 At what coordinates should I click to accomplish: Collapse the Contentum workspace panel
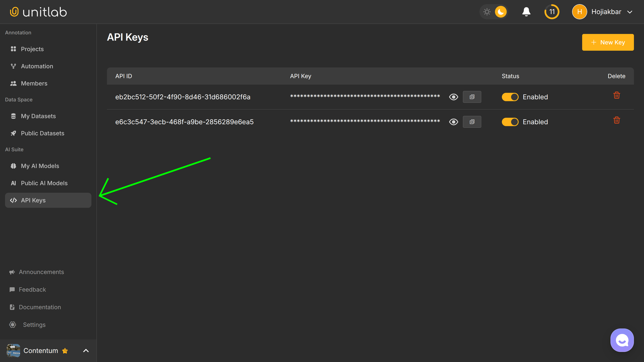pyautogui.click(x=85, y=350)
